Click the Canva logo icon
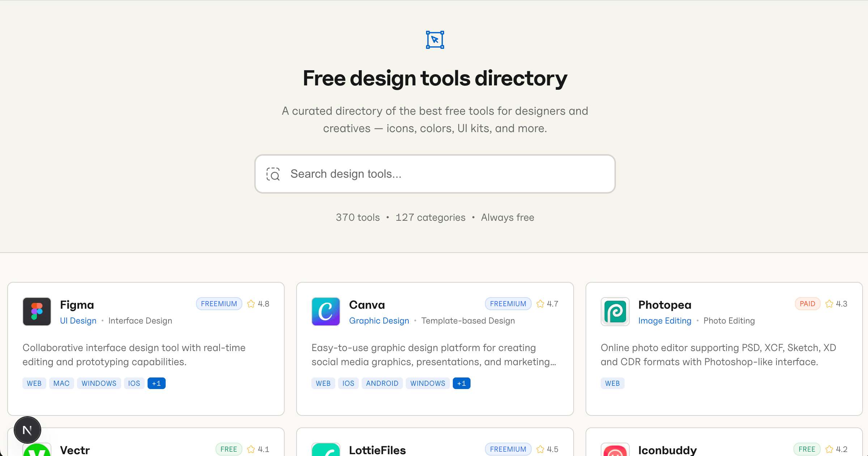868x456 pixels. point(325,312)
